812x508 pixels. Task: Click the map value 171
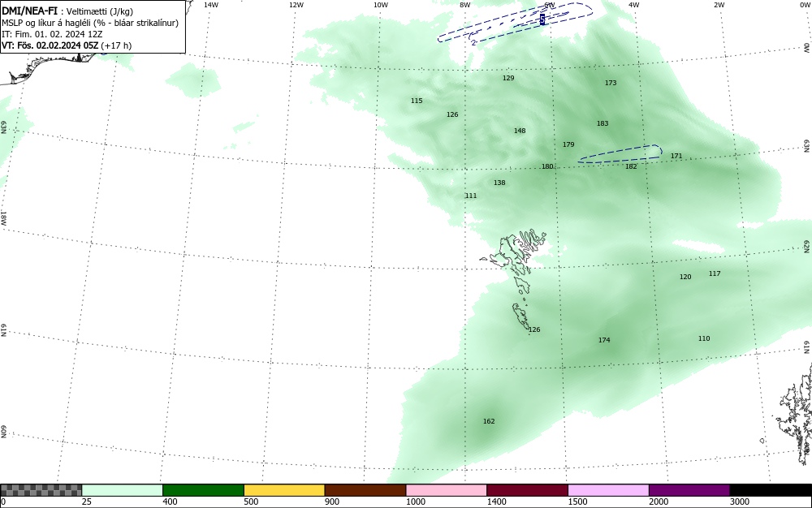(x=676, y=157)
